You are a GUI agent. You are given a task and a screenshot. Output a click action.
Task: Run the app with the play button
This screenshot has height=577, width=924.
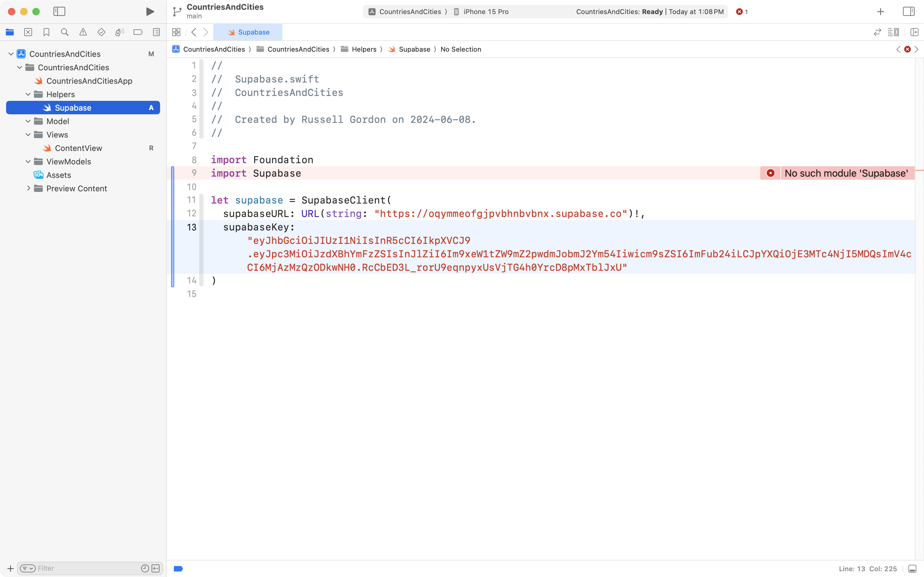[x=149, y=11]
